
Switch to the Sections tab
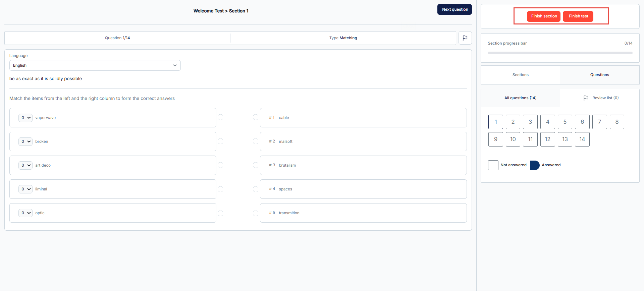click(x=520, y=75)
